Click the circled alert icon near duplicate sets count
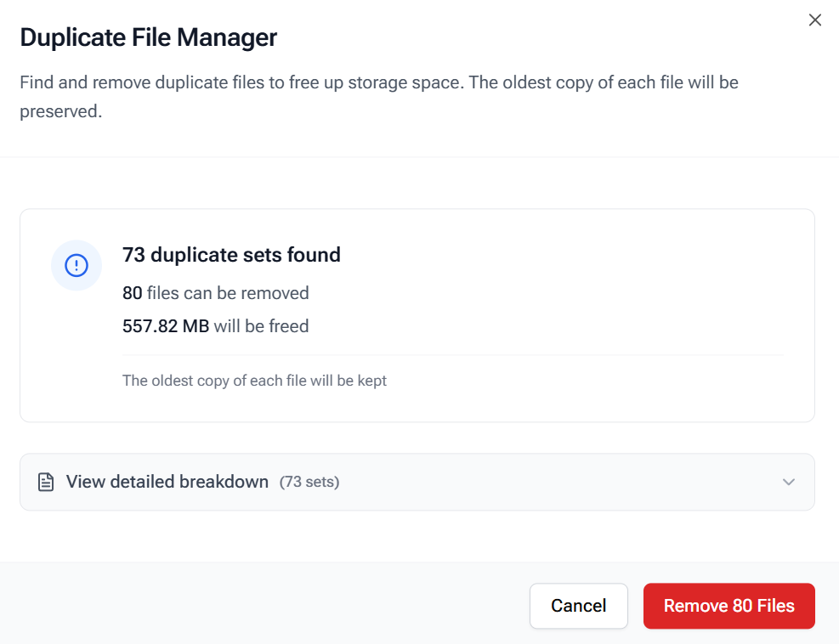This screenshot has height=644, width=839. [77, 265]
